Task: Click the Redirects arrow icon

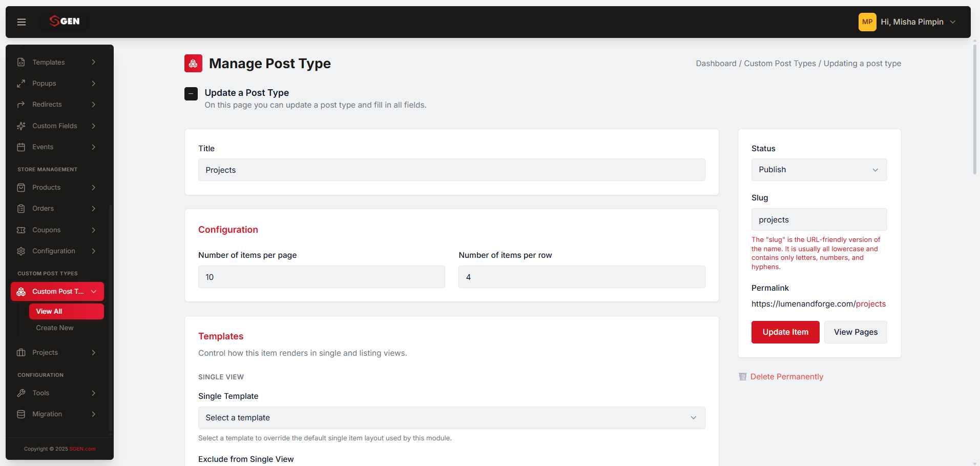Action: 21,105
